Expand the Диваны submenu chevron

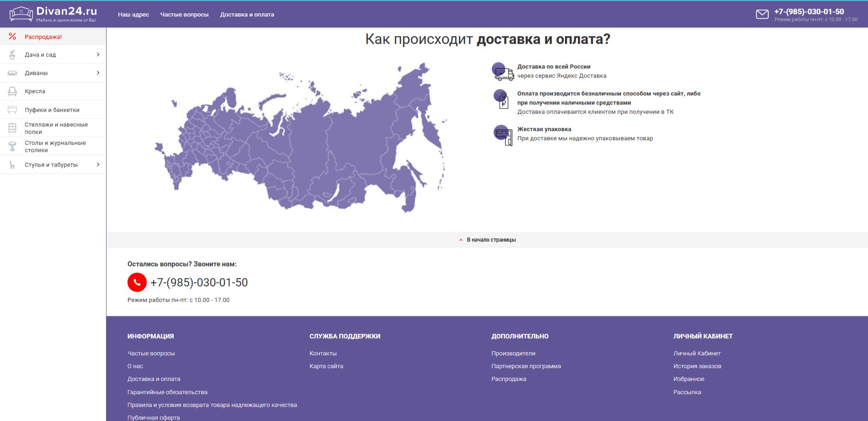point(98,73)
